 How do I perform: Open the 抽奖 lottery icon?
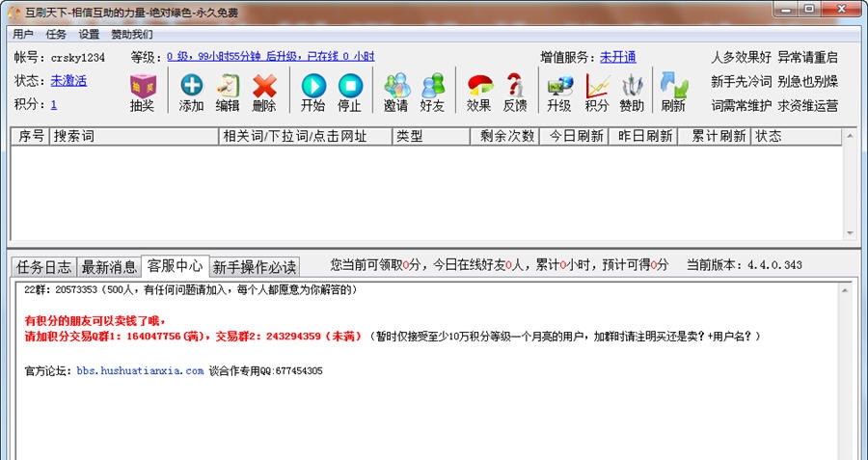[x=143, y=87]
